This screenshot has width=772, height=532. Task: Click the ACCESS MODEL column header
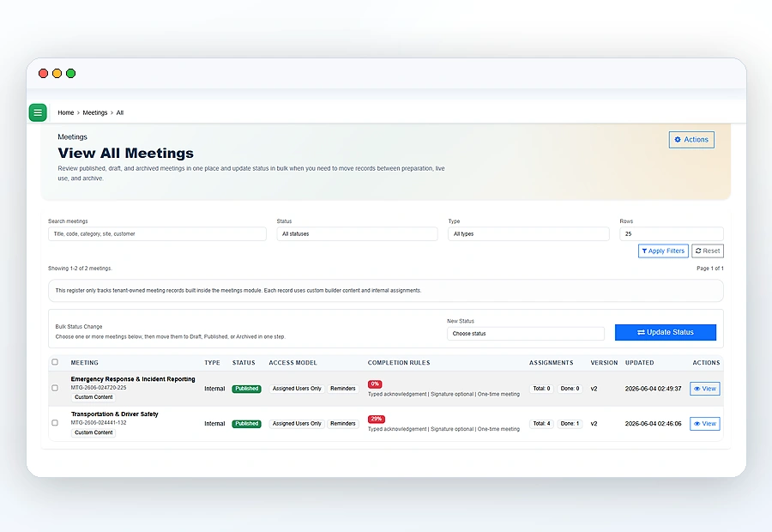pyautogui.click(x=293, y=363)
